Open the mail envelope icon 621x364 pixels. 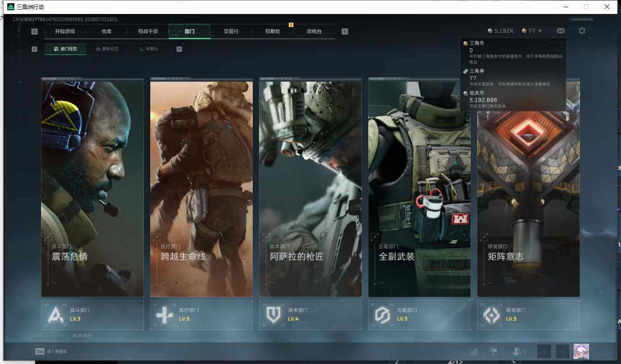(x=561, y=31)
